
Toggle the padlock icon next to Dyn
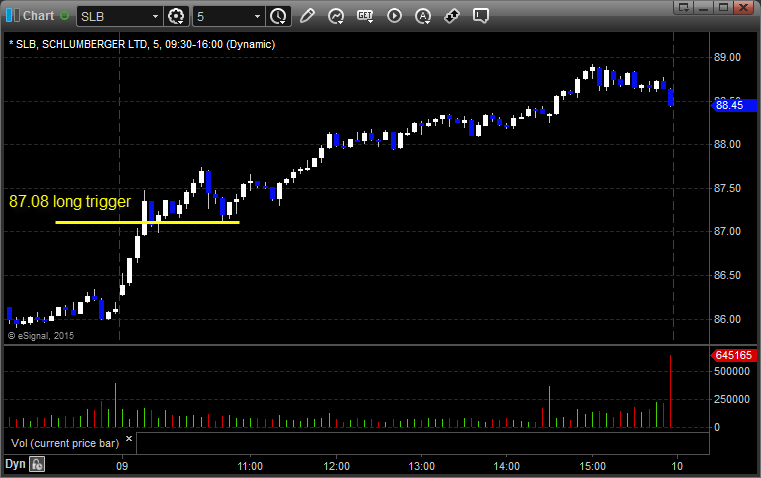(x=37, y=464)
